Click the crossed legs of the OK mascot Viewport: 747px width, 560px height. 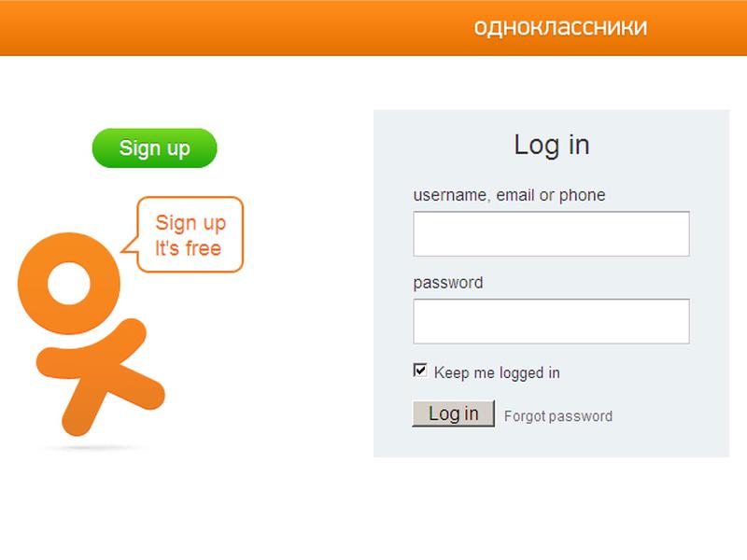click(x=101, y=378)
